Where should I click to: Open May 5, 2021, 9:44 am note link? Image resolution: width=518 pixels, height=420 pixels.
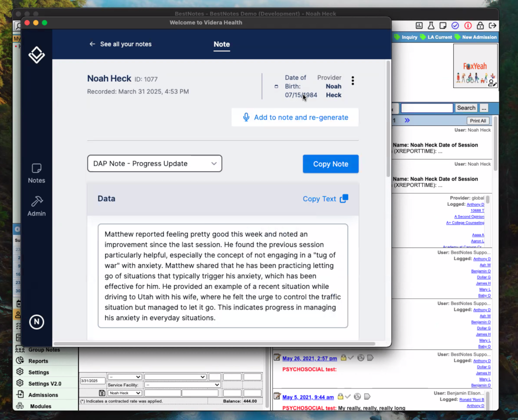pos(308,397)
